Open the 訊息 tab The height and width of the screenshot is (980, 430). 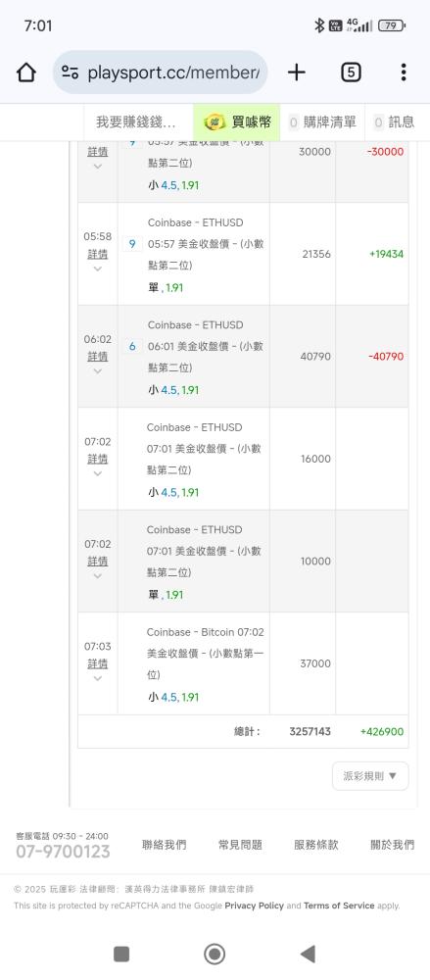[x=395, y=122]
